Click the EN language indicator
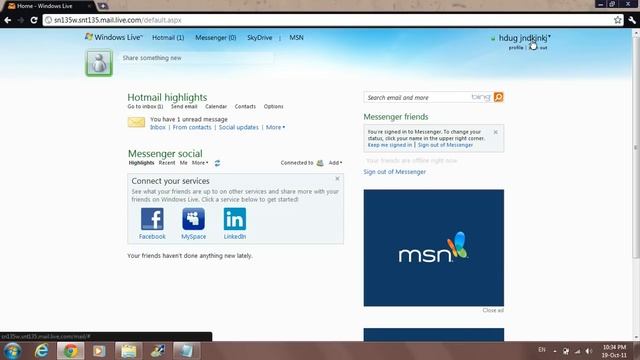 click(x=542, y=350)
